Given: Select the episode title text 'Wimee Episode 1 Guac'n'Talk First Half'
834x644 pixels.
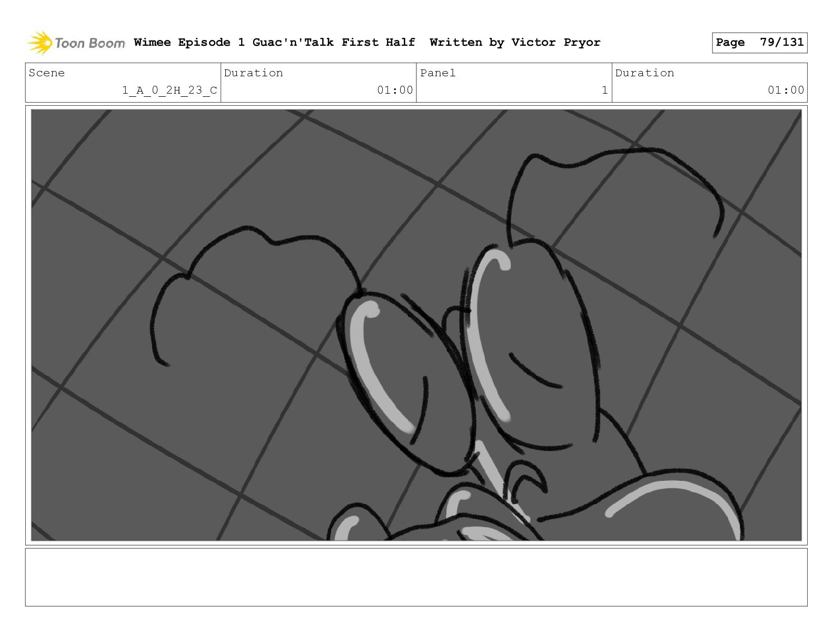Looking at the screenshot, I should coord(274,42).
